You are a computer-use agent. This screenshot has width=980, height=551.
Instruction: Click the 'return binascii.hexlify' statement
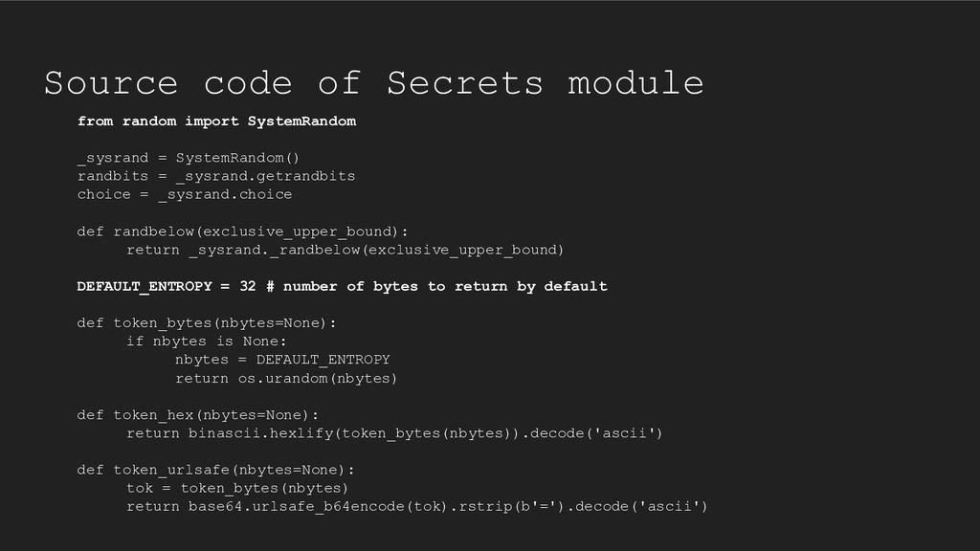(x=394, y=433)
